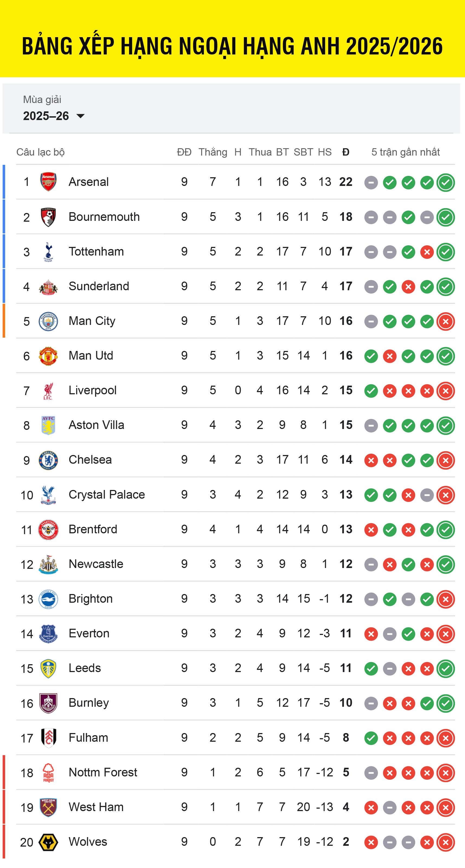The width and height of the screenshot is (465, 868).
Task: Click the Man City club crest
Action: tap(48, 321)
